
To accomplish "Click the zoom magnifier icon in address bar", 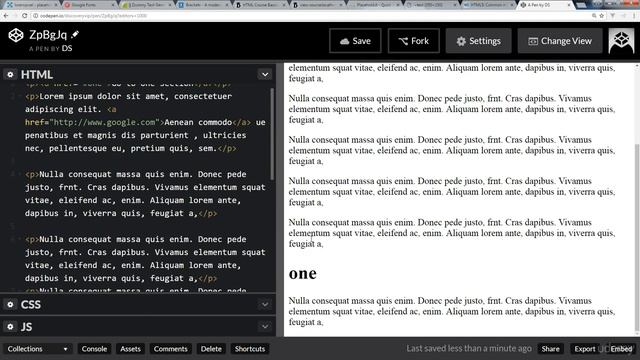I will point(594,16).
